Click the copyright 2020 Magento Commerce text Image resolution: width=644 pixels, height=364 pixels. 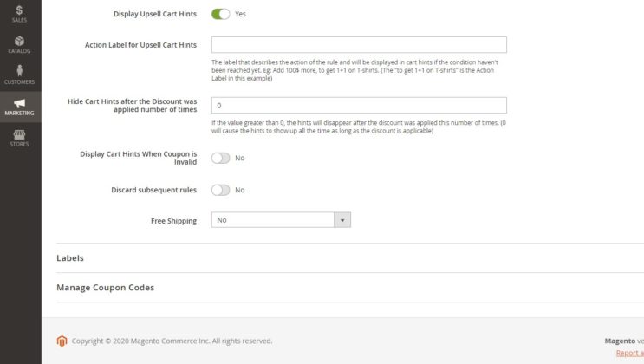(172, 341)
